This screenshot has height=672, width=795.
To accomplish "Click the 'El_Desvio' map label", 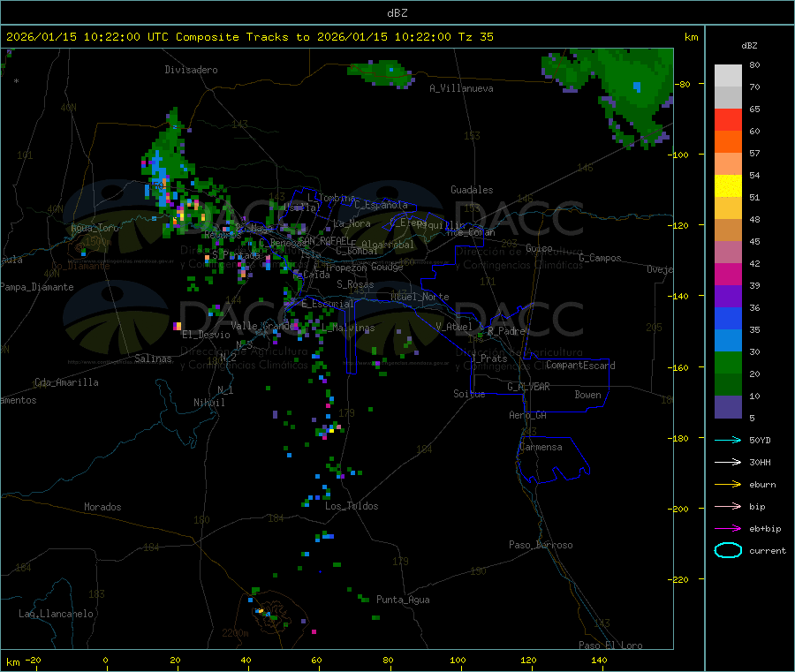I will (x=206, y=335).
